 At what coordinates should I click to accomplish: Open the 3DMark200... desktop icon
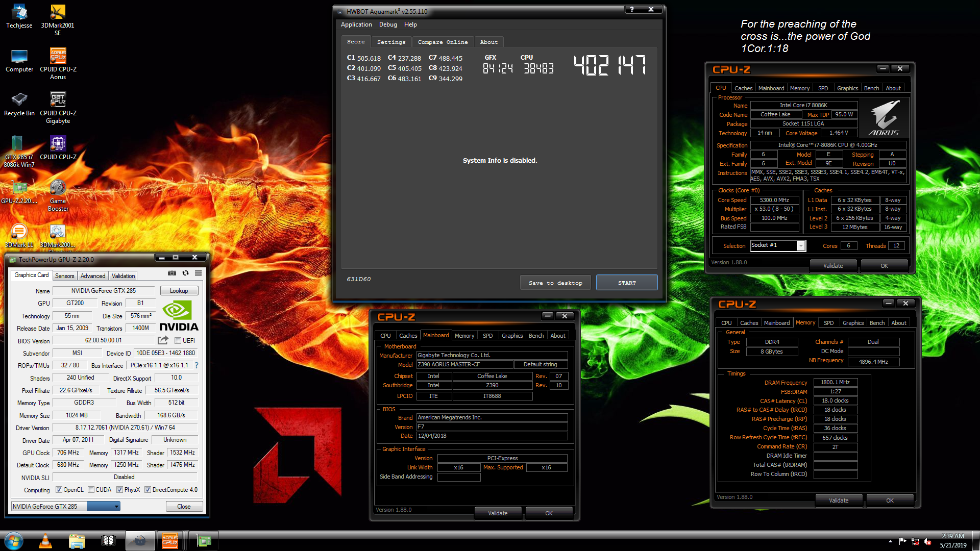pos(58,236)
